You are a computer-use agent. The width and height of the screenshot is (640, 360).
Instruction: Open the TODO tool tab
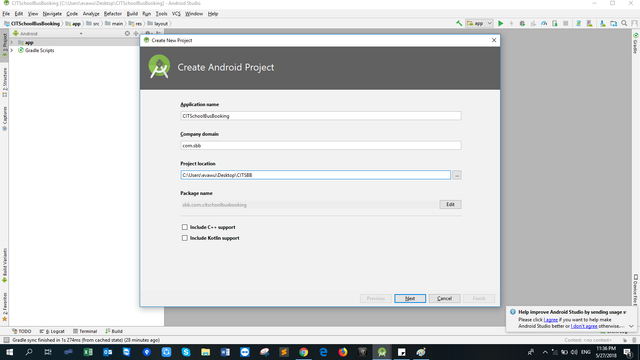(22, 331)
